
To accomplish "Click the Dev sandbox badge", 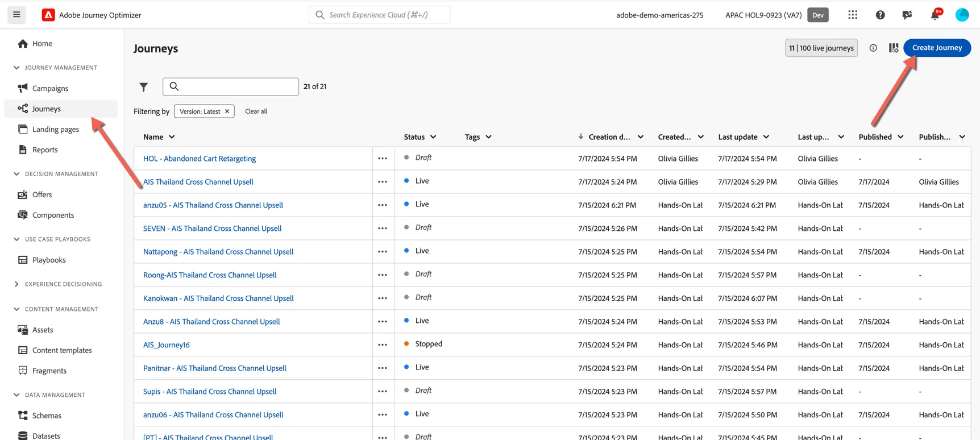I will tap(818, 15).
